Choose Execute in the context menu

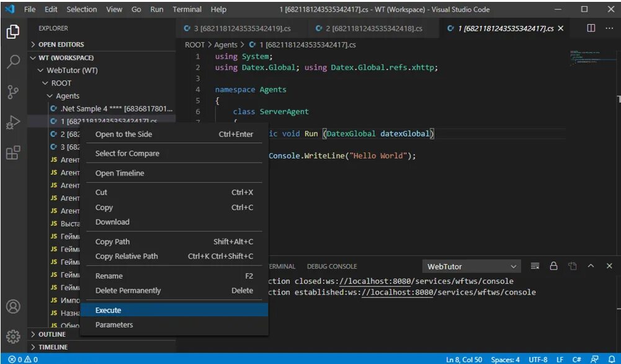click(174, 310)
